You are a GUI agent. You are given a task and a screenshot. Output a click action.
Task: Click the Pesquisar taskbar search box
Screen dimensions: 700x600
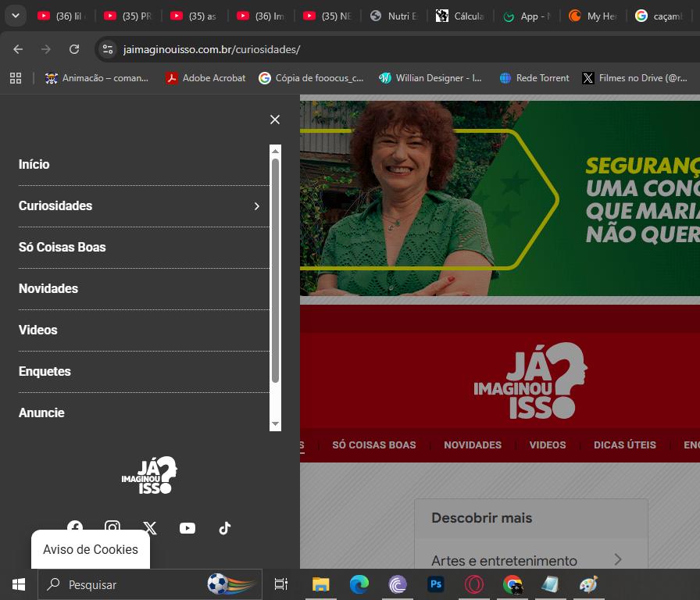[150, 584]
